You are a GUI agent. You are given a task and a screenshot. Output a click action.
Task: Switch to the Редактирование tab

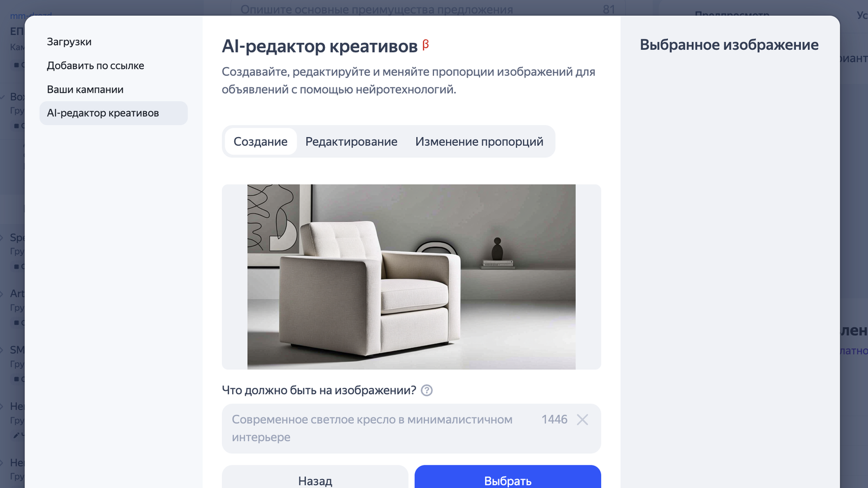pos(351,142)
